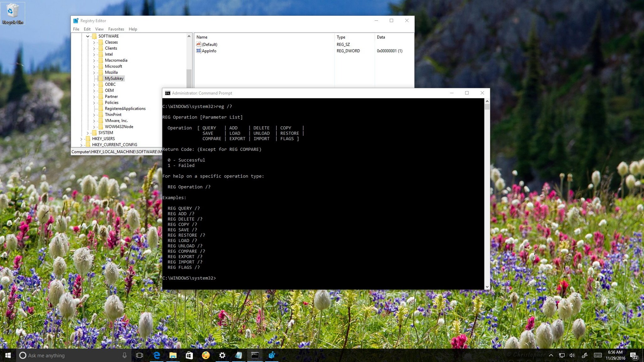Open the Edit menu in Registry Editor

87,29
